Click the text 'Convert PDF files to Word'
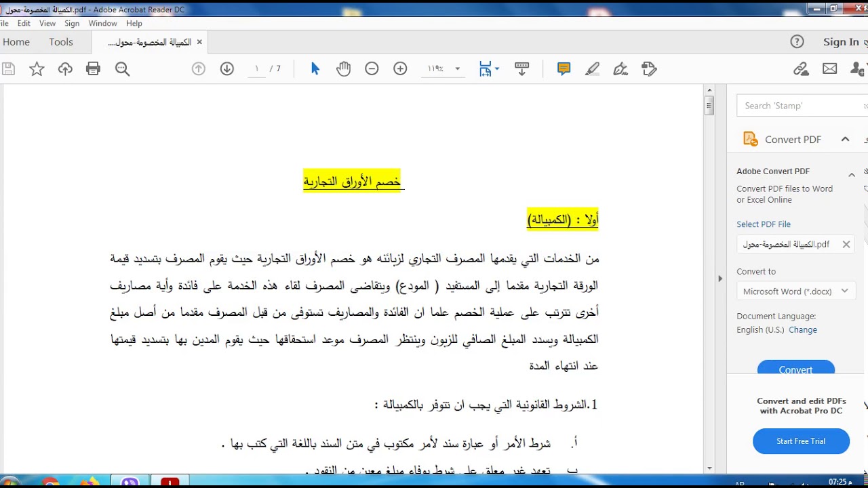Viewport: 868px width, 488px height. pos(785,189)
